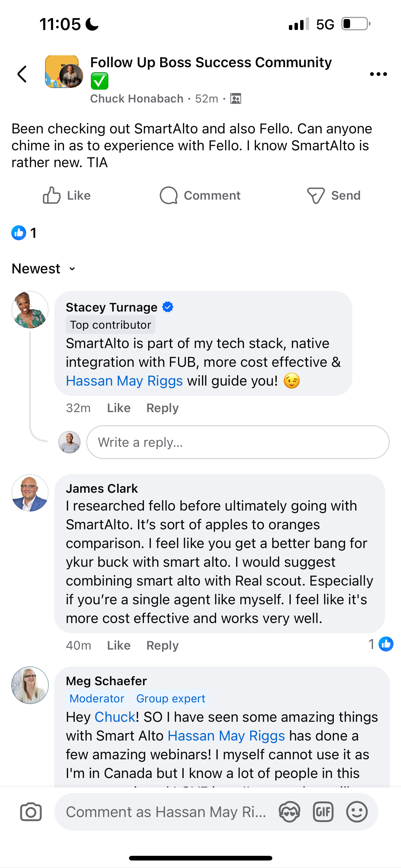
Task: View Meg Schaefer's profile picture
Action: tap(30, 685)
